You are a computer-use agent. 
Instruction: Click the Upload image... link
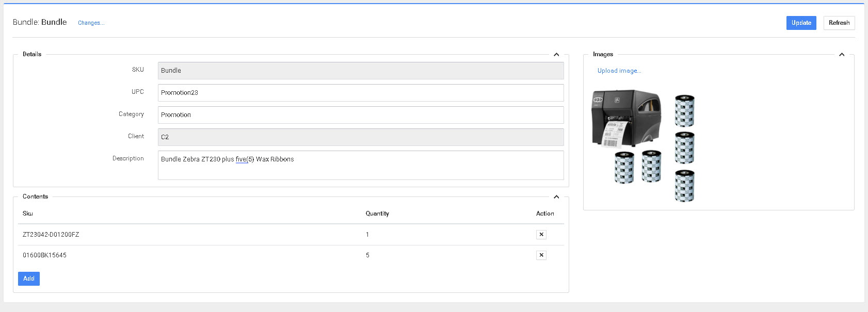619,71
